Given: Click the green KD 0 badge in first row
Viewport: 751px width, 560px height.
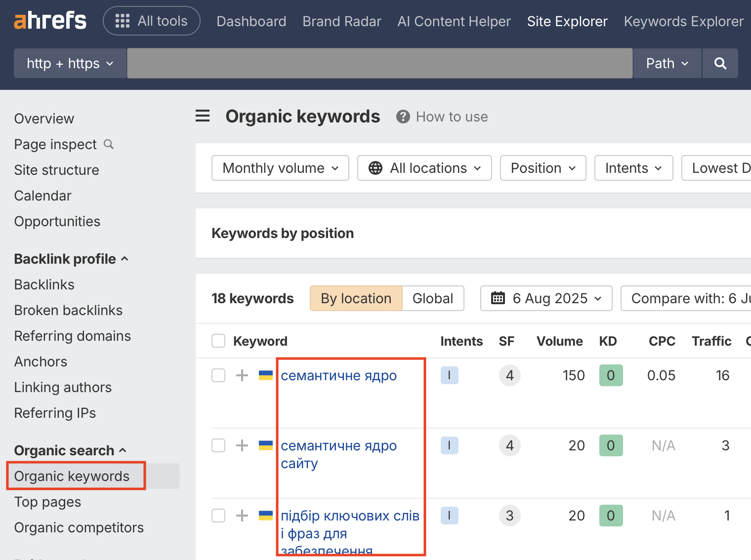Looking at the screenshot, I should click(611, 375).
